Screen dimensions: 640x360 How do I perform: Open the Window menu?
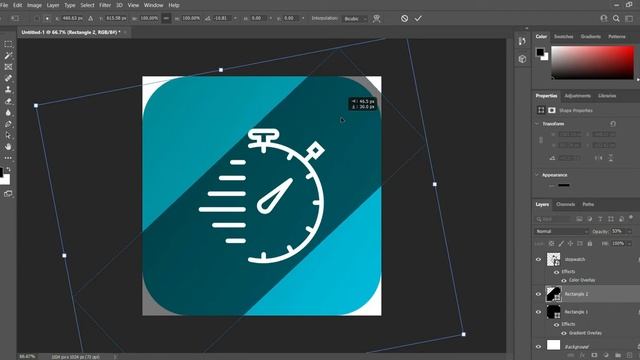(153, 5)
